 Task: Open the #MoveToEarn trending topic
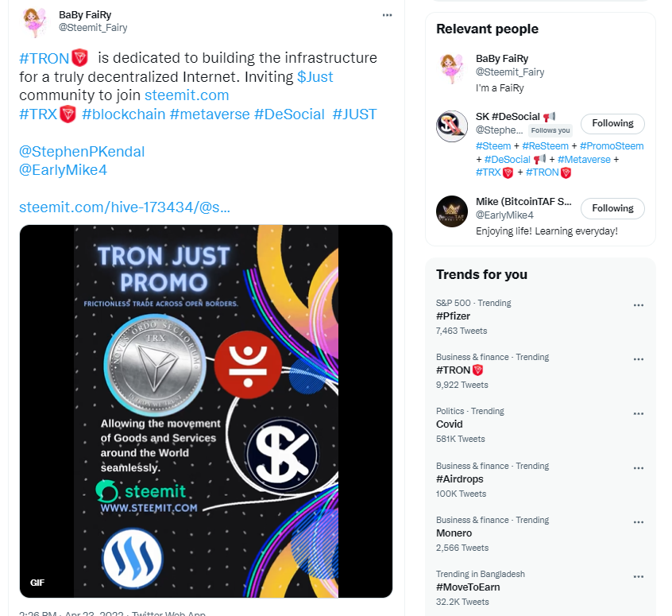(x=468, y=587)
